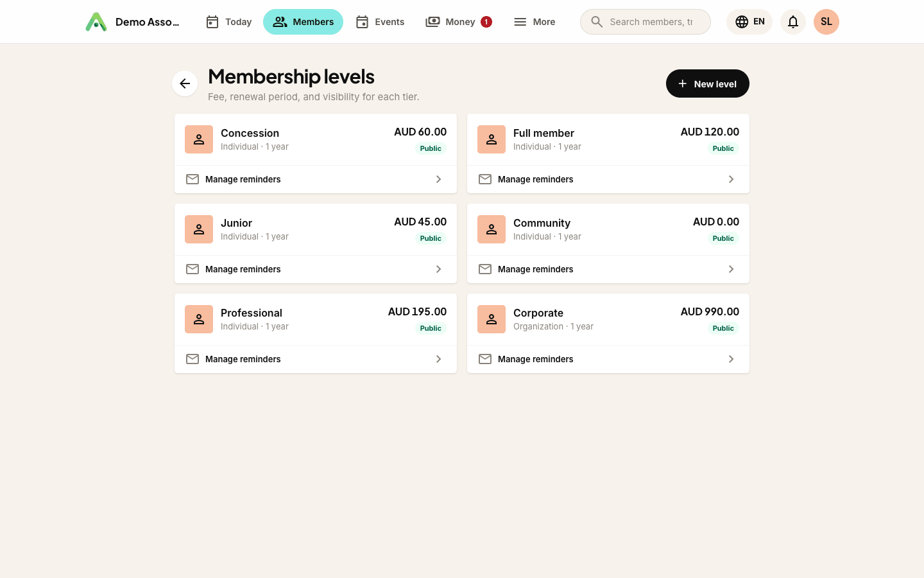Click the Junior level person icon
The width and height of the screenshot is (924, 578).
pyautogui.click(x=199, y=229)
